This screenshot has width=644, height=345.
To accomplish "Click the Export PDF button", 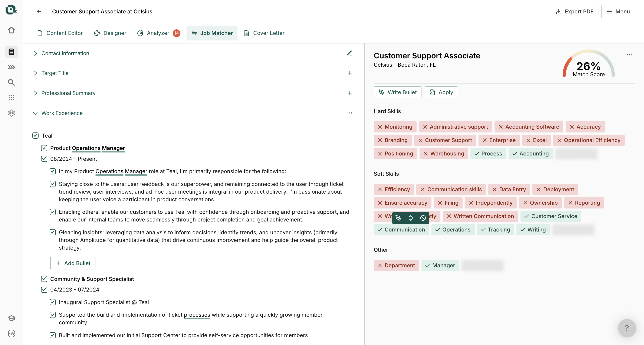I will coord(574,11).
